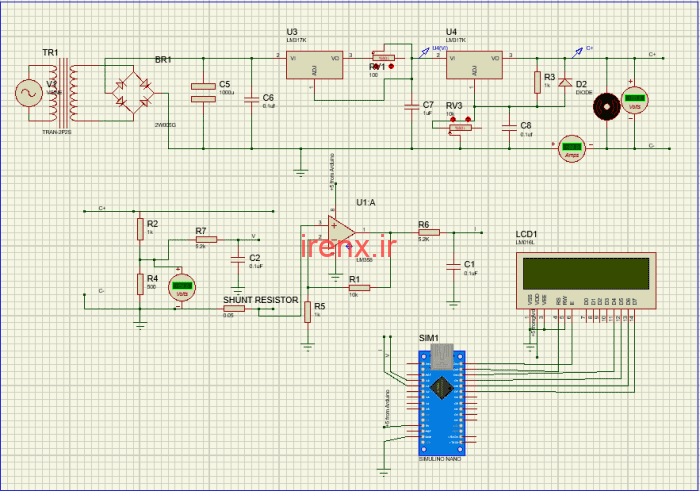The image size is (700, 491).
Task: Select the U4 LM317K regulator
Action: click(x=473, y=66)
